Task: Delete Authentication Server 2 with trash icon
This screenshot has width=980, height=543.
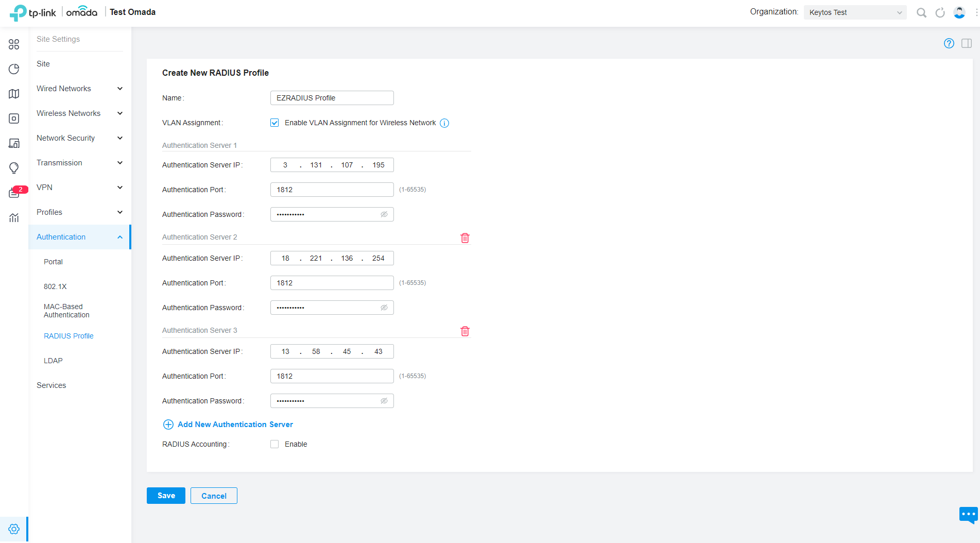Action: point(465,238)
